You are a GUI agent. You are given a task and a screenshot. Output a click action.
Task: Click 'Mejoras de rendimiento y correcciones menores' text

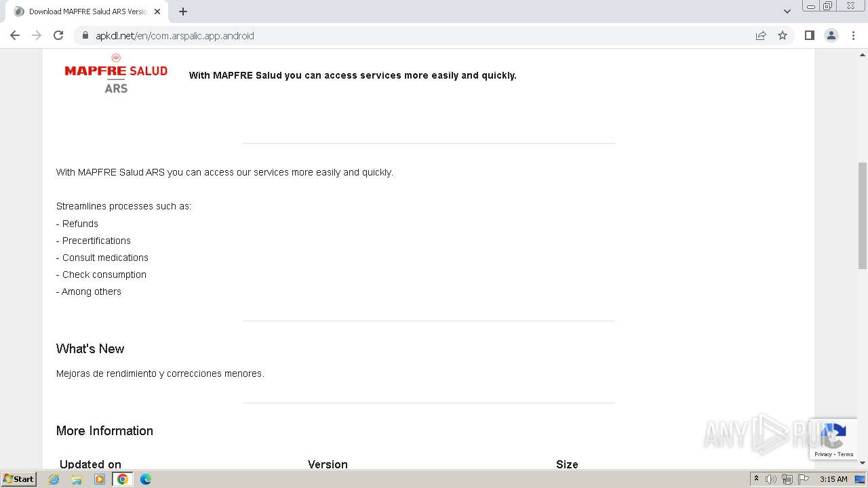(x=160, y=373)
